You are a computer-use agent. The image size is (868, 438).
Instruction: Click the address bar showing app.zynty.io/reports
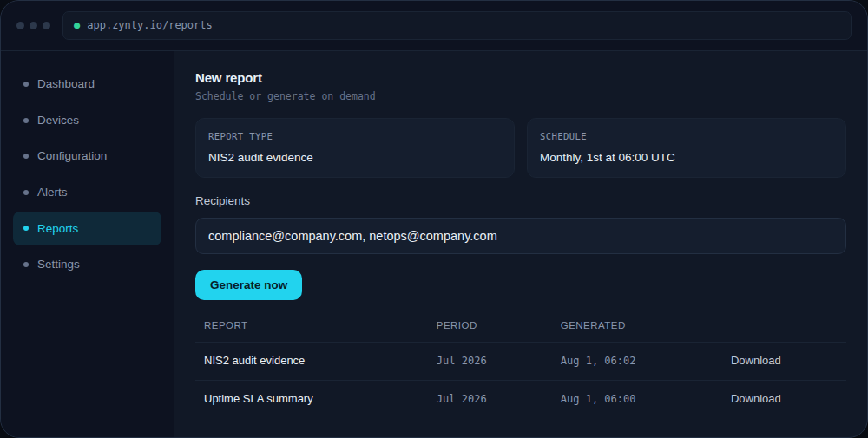[x=457, y=25]
